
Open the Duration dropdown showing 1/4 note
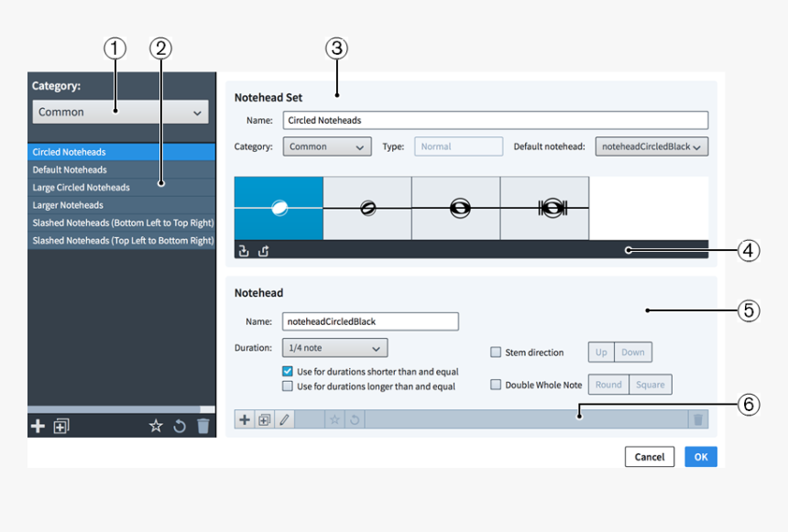[334, 348]
